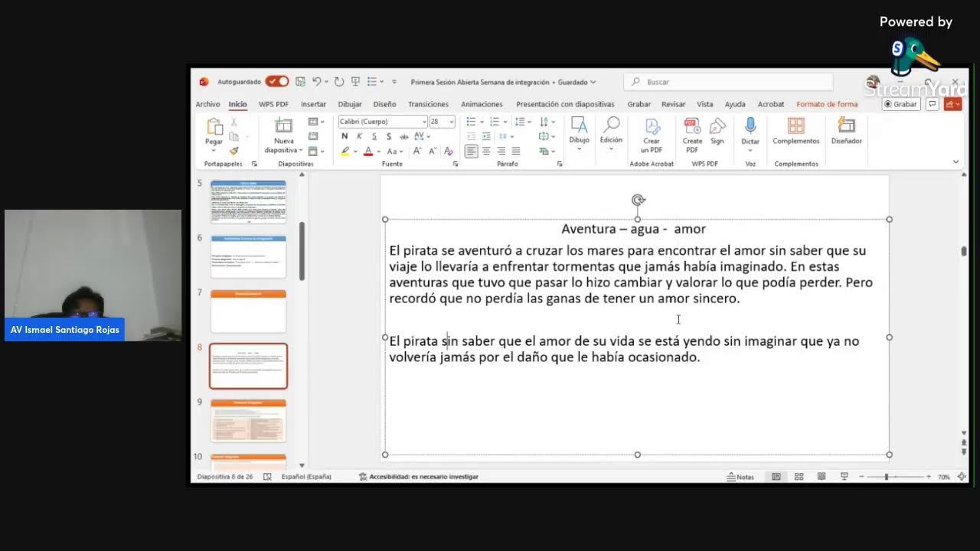The image size is (980, 551).
Task: Clear all formatting icon
Action: click(449, 152)
